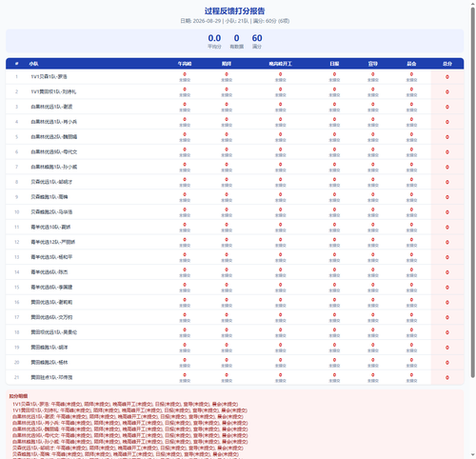Click row 16 周拜 red score marker
476x459 pixels.
227,300
